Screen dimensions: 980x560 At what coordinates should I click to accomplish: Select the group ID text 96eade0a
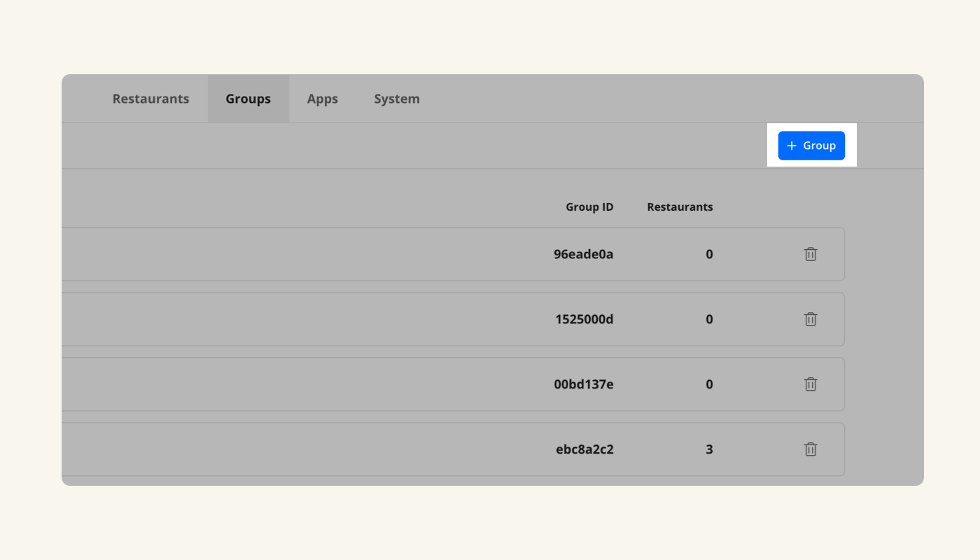(583, 254)
